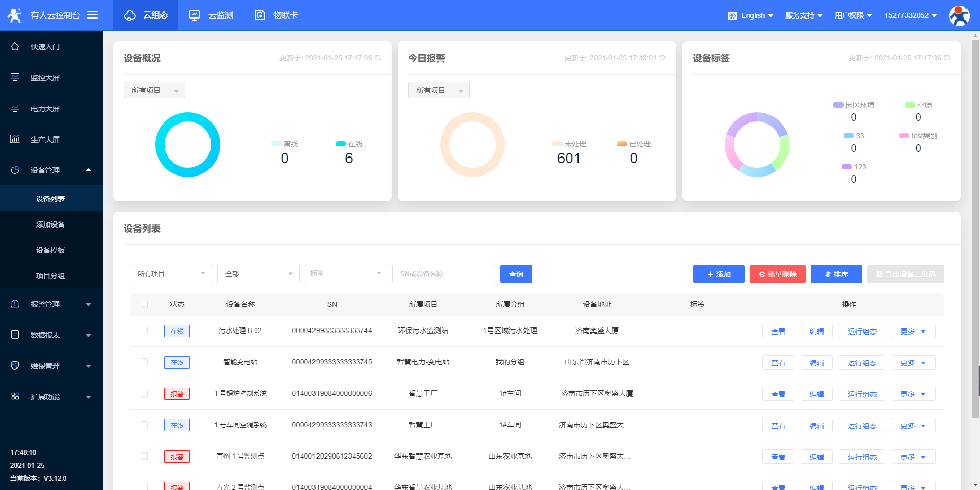Click the 在线 status badge for 智能变电站

(177, 362)
